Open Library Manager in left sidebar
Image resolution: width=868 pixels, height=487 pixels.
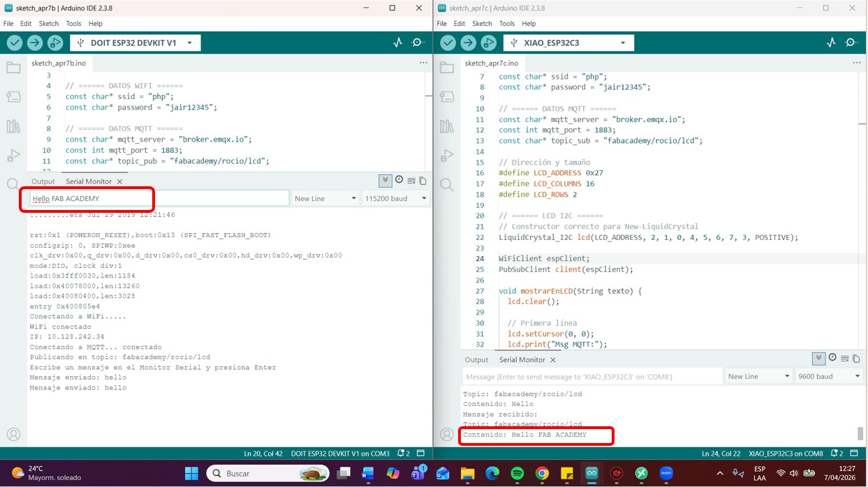point(13,126)
